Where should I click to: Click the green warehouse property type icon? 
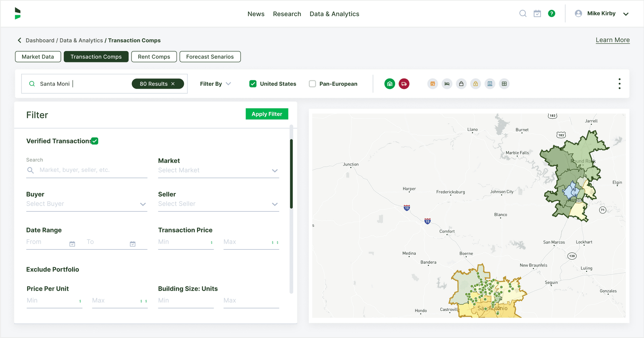[389, 84]
